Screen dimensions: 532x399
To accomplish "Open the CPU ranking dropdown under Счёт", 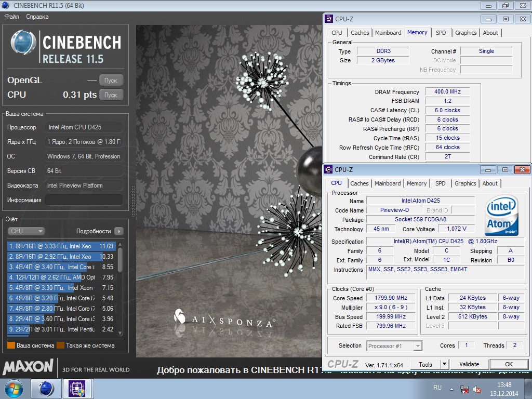I will pos(26,231).
